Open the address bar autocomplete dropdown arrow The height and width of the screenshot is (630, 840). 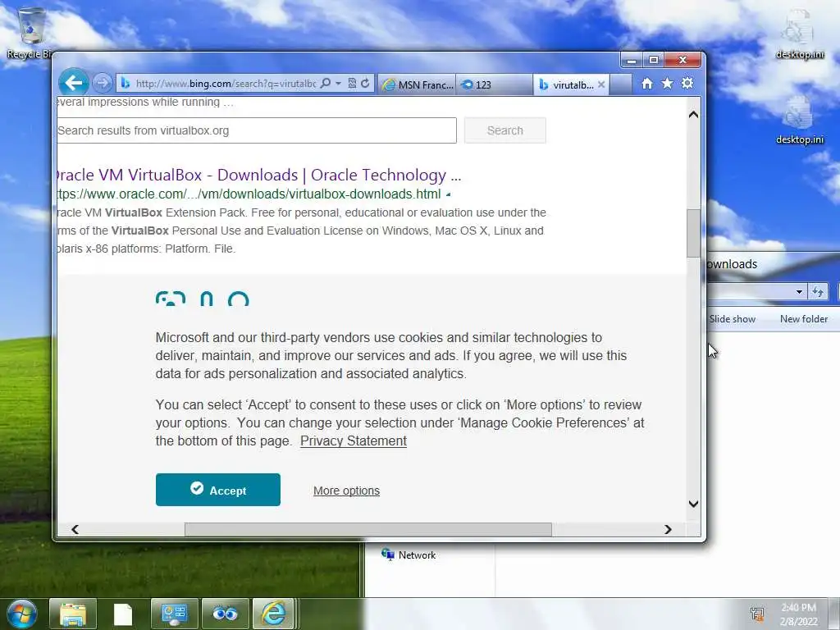pyautogui.click(x=338, y=84)
